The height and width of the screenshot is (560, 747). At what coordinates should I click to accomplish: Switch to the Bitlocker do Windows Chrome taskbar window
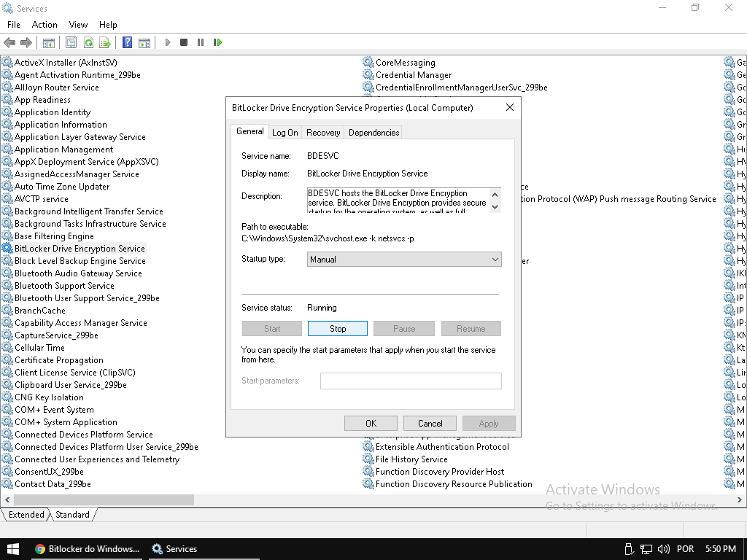pyautogui.click(x=88, y=549)
